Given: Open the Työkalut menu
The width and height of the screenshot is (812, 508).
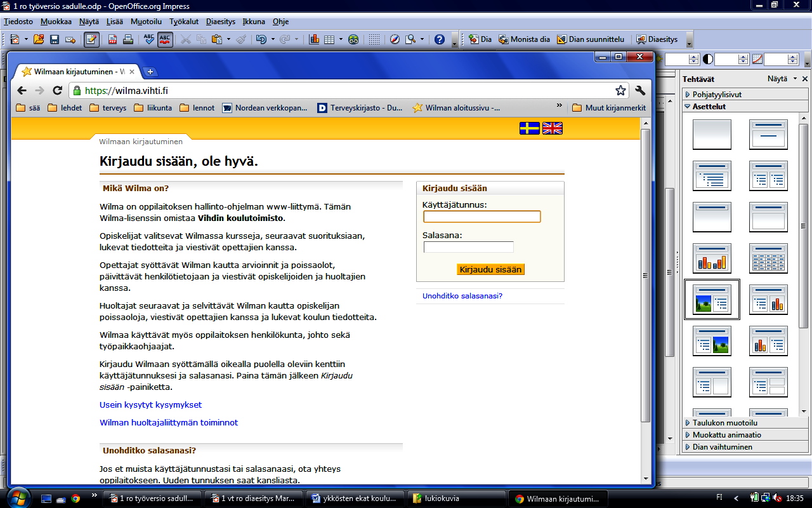Looking at the screenshot, I should (185, 22).
